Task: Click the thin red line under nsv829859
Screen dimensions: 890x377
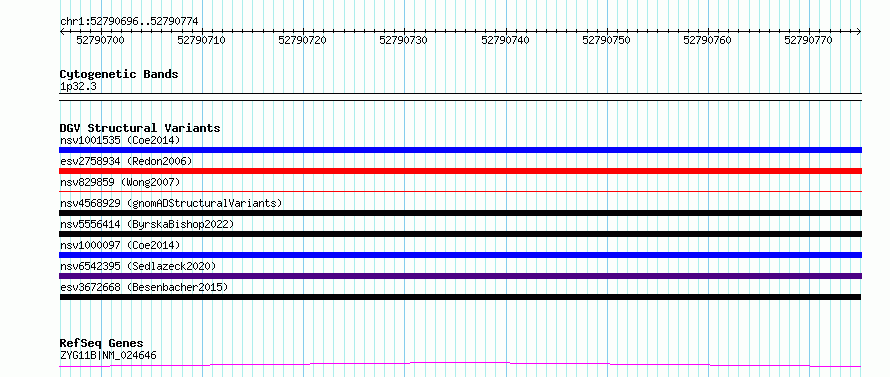Action: (460, 192)
